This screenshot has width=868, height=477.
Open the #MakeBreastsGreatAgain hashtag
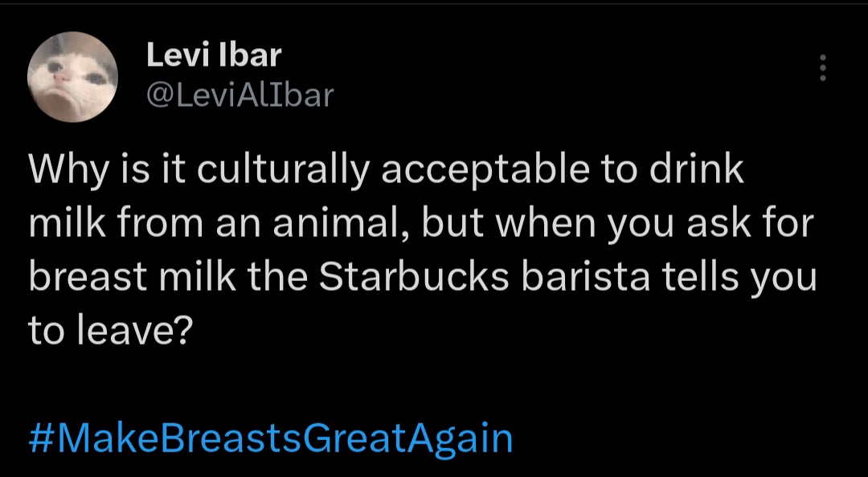point(271,438)
